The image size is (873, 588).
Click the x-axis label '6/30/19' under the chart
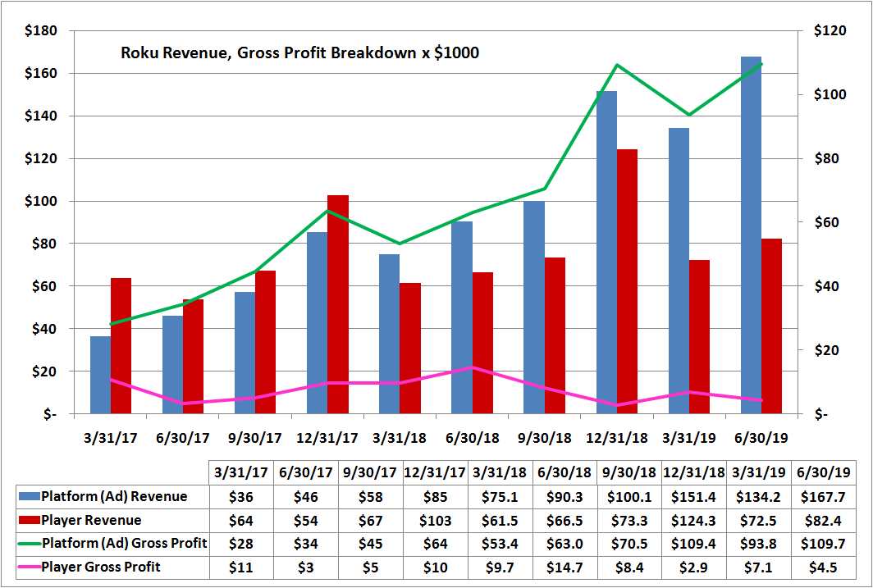761,438
